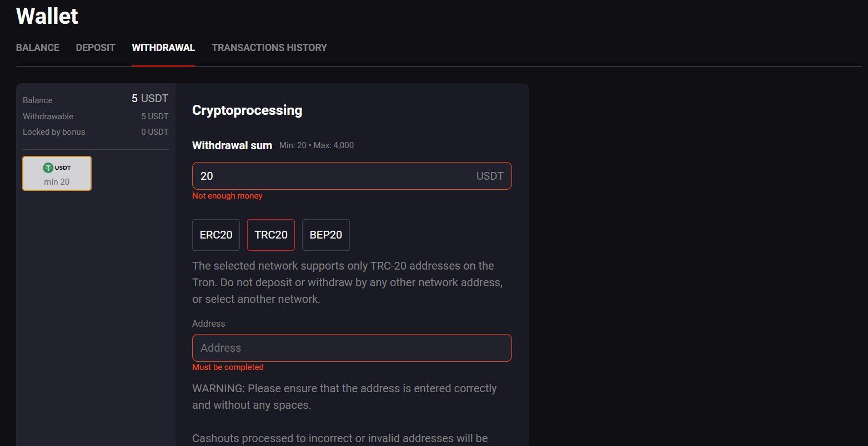
Task: Click the Locked by bonus label
Action: [54, 132]
